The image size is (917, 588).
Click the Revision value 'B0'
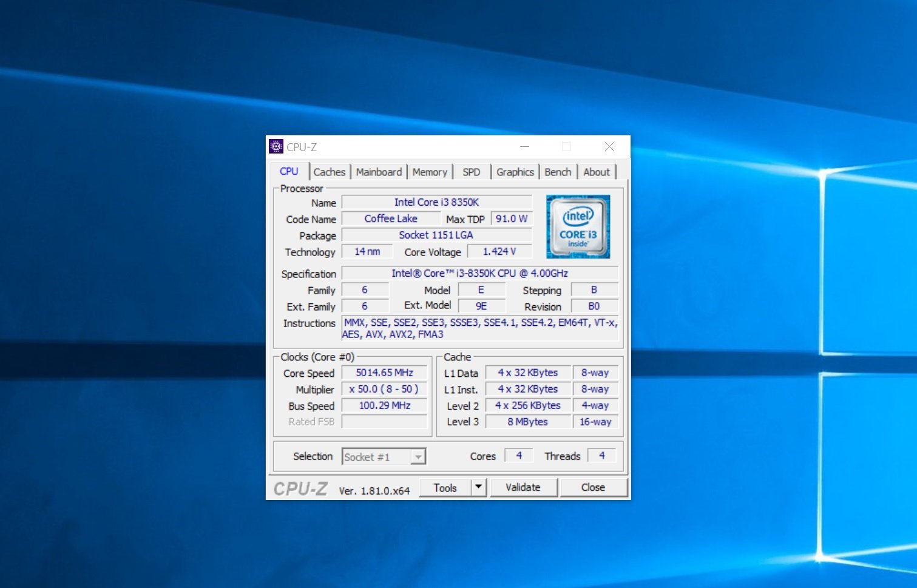(594, 306)
